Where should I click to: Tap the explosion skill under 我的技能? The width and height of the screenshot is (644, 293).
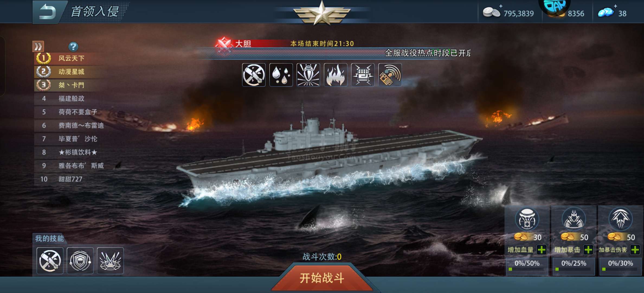point(110,261)
